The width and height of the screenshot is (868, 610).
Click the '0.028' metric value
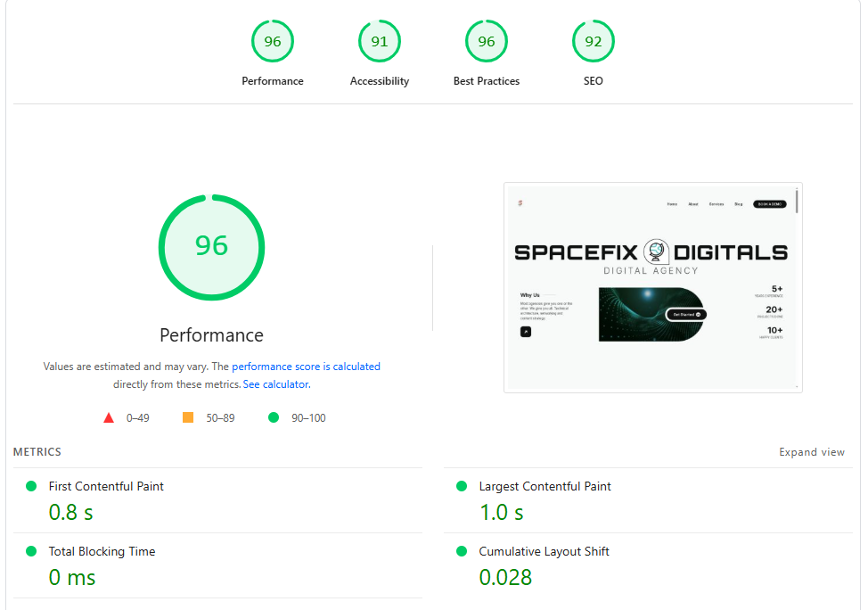(505, 577)
